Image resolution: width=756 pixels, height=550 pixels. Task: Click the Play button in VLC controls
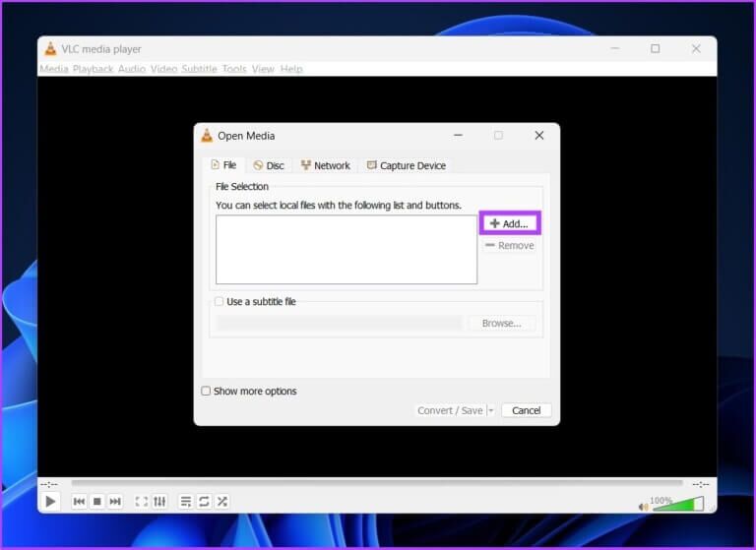(x=49, y=502)
